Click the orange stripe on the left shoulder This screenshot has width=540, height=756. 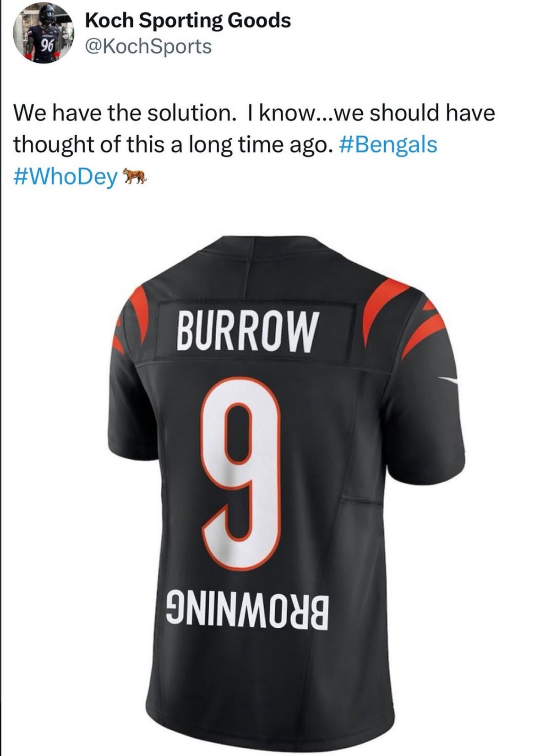pyautogui.click(x=133, y=317)
